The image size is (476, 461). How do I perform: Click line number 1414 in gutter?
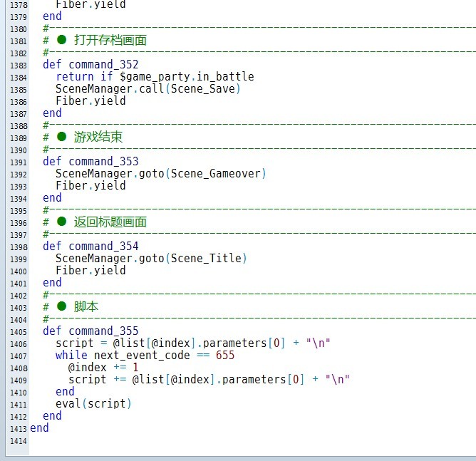pos(19,441)
